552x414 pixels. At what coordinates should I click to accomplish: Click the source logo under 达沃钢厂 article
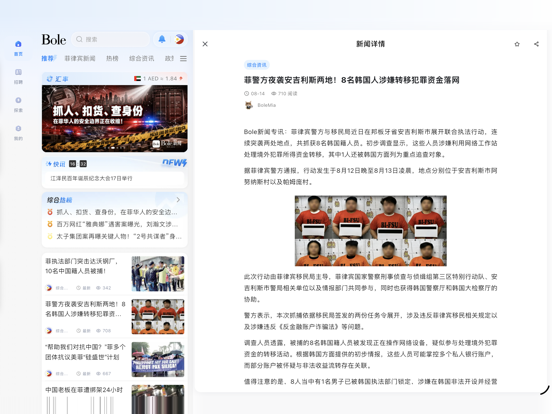49,288
